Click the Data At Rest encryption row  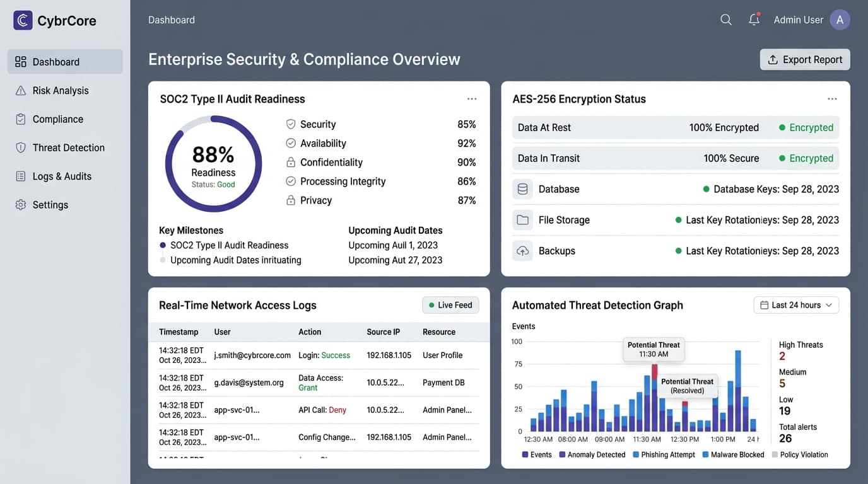pyautogui.click(x=676, y=127)
